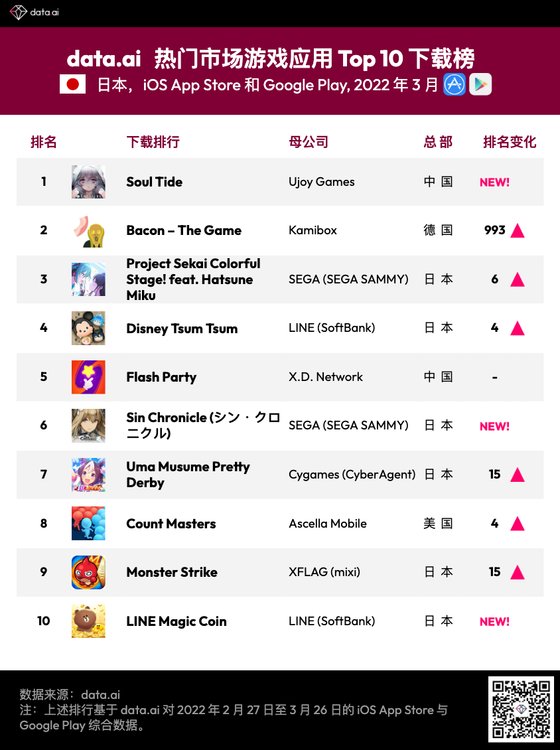Click the Japan flag icon
The width and height of the screenshot is (560, 750).
tap(72, 84)
